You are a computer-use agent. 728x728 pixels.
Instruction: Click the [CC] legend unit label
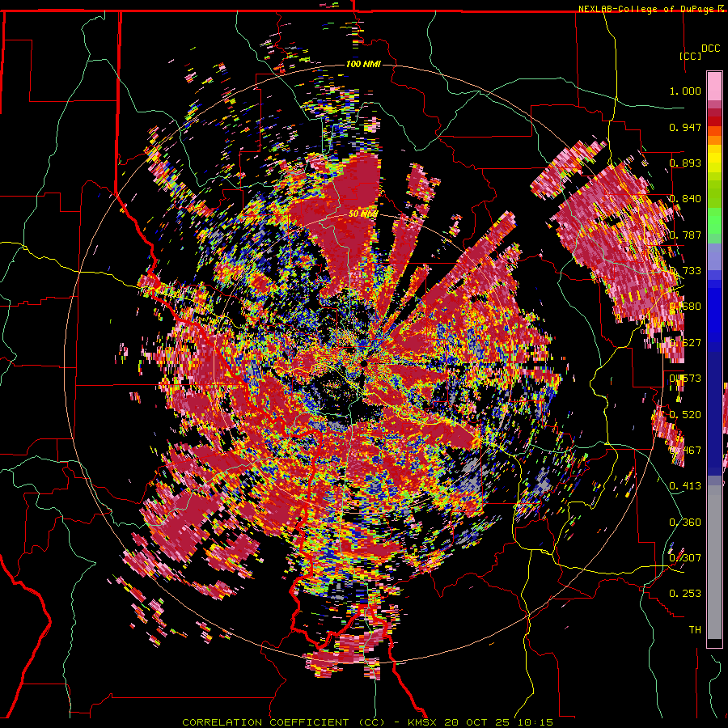[x=690, y=56]
